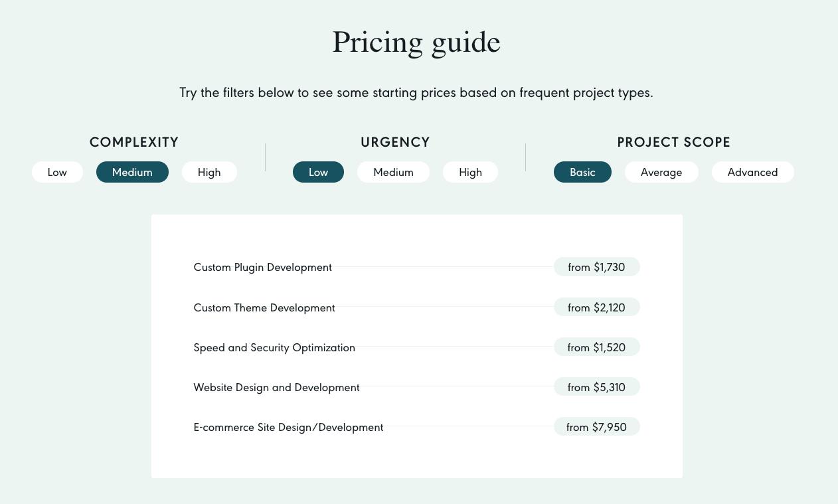Click the selected Basic scope pill
This screenshot has width=838, height=504.
click(582, 172)
